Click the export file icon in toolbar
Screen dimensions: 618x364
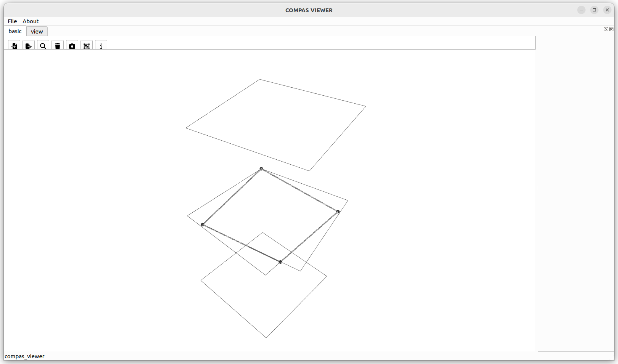point(29,46)
